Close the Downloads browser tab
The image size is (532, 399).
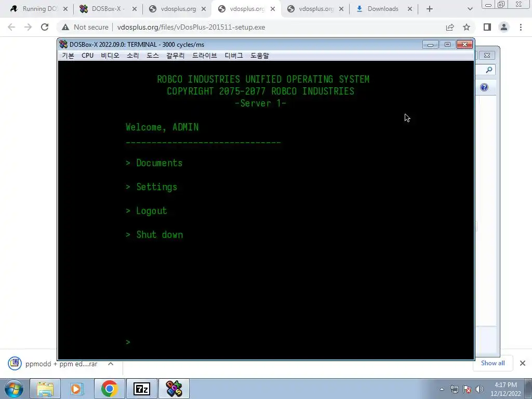pos(410,9)
